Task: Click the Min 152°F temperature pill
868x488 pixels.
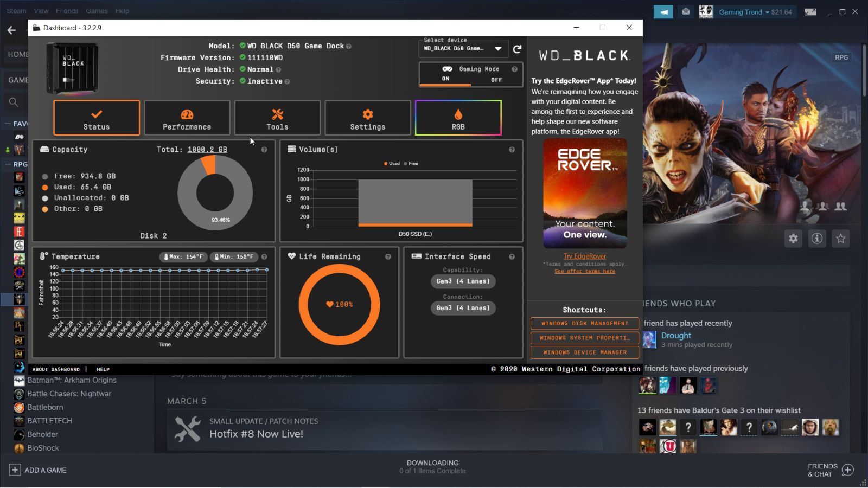Action: coord(234,257)
